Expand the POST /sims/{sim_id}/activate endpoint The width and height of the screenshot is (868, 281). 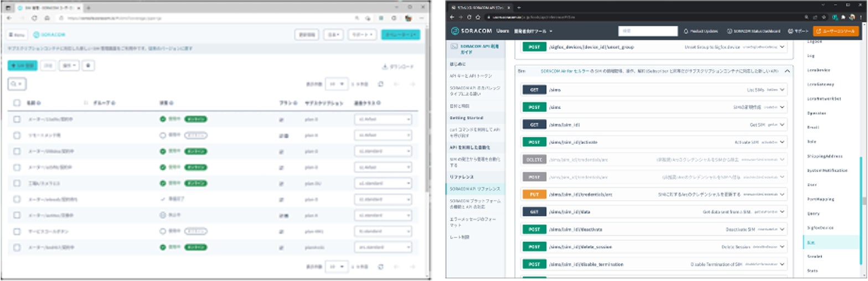(654, 142)
